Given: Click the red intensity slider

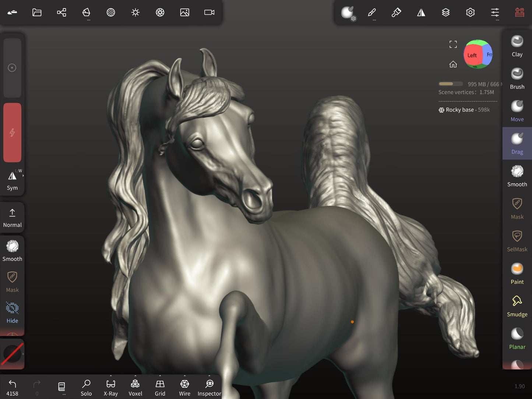Looking at the screenshot, I should [12, 133].
